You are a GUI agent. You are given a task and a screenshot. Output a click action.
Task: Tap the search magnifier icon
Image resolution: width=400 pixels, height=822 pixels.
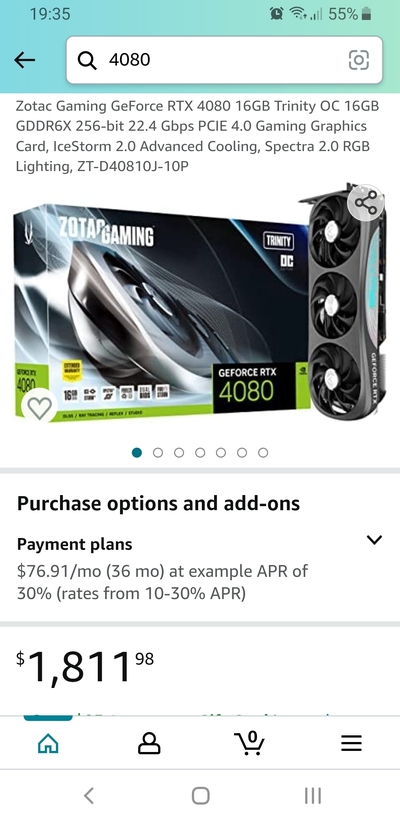point(87,60)
